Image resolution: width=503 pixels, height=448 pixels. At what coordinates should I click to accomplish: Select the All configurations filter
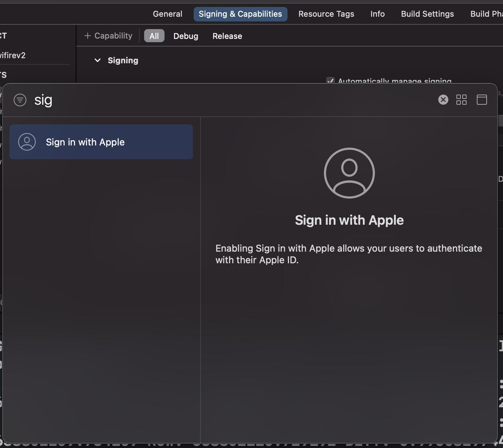tap(154, 36)
